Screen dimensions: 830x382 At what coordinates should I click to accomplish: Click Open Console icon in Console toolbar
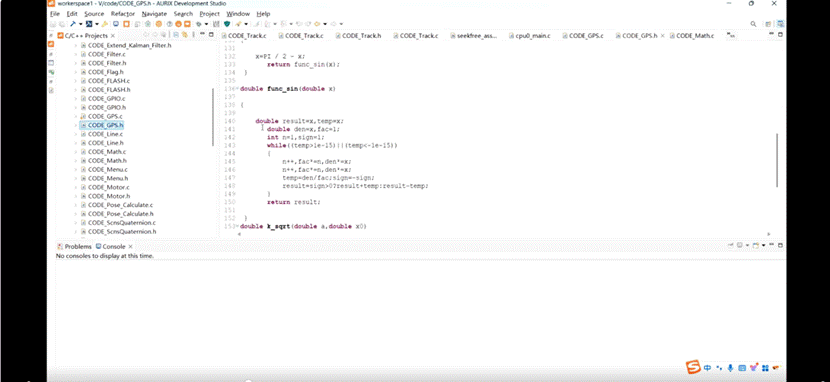click(x=755, y=245)
